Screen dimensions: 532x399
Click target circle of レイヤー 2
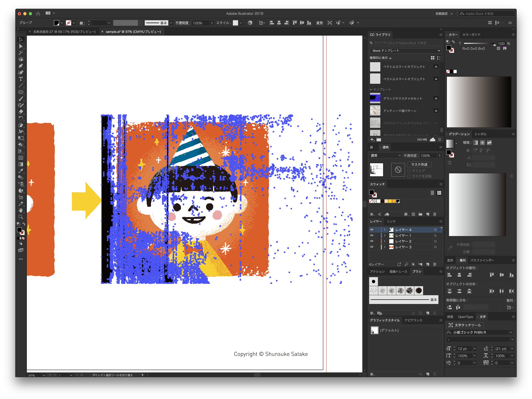pos(435,241)
